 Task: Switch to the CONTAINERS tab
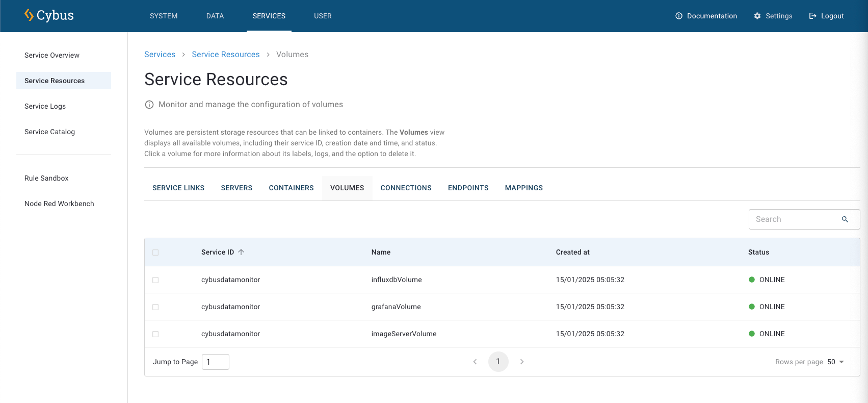(x=291, y=188)
